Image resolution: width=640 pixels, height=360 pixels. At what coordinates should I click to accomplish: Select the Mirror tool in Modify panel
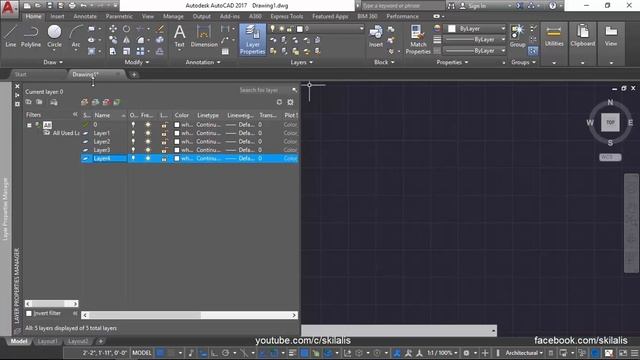point(127,40)
